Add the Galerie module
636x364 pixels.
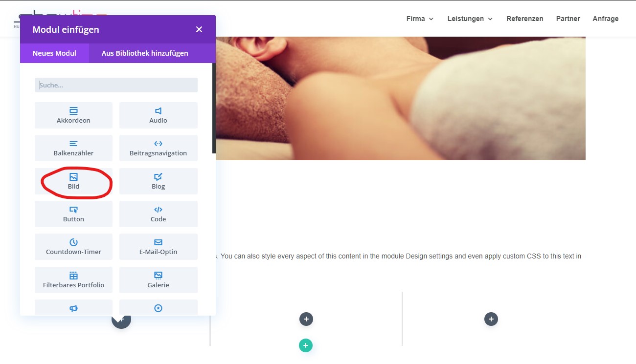[158, 280]
